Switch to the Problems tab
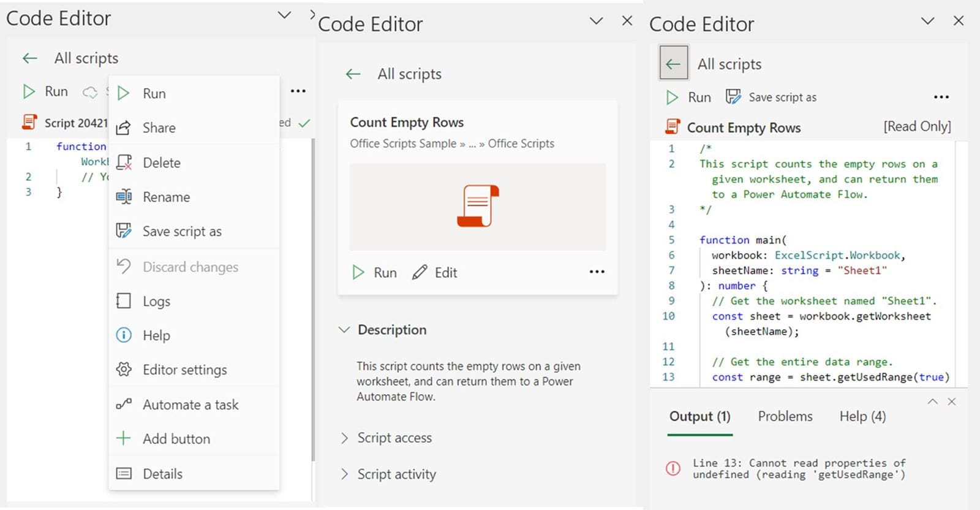The image size is (980, 510). point(785,416)
